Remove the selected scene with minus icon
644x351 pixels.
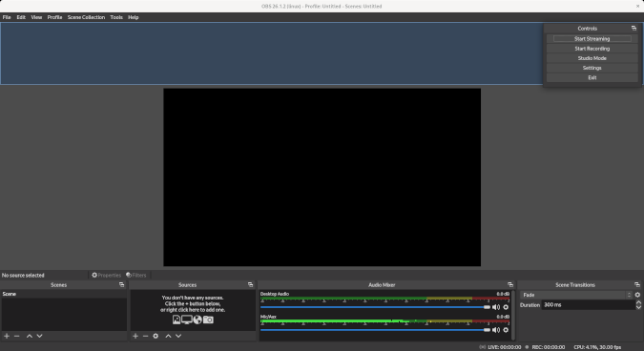click(x=17, y=336)
